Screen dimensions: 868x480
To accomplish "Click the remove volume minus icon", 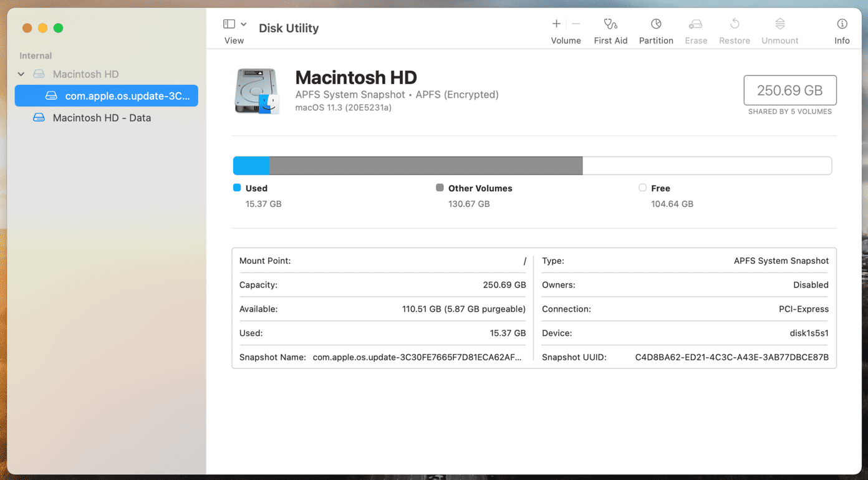I will [x=576, y=24].
